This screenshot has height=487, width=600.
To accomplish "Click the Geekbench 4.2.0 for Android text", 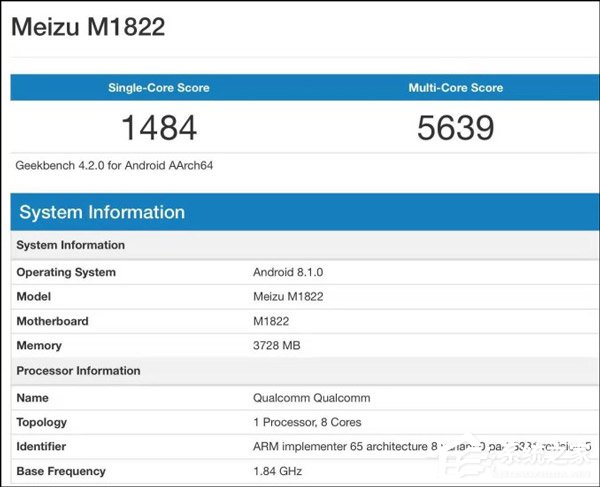I will (114, 165).
